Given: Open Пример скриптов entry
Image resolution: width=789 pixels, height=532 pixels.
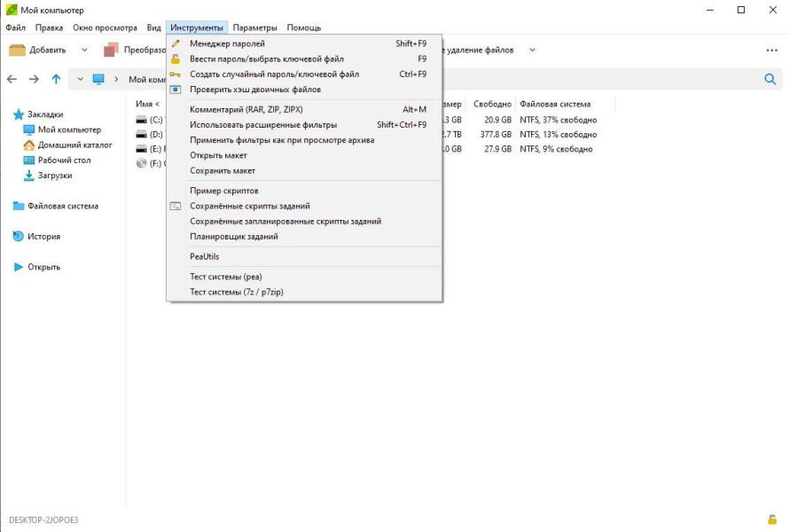Looking at the screenshot, I should 304,191.
